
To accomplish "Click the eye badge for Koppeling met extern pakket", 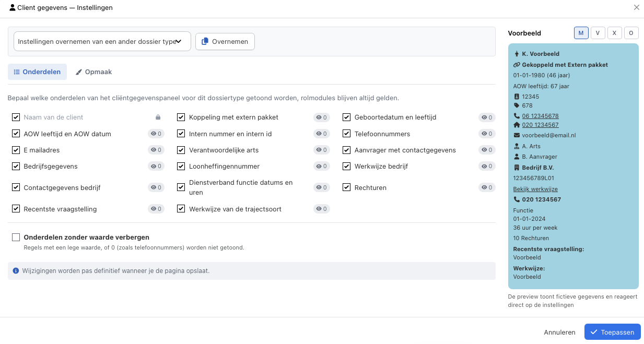I will (x=322, y=117).
